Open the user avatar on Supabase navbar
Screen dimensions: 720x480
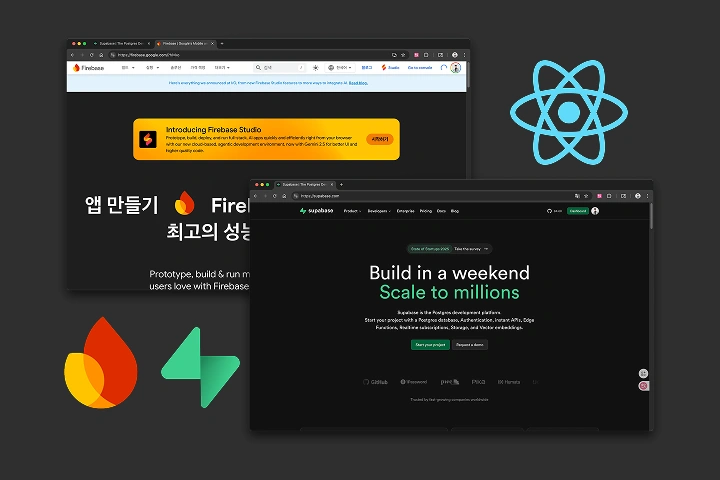pyautogui.click(x=595, y=211)
